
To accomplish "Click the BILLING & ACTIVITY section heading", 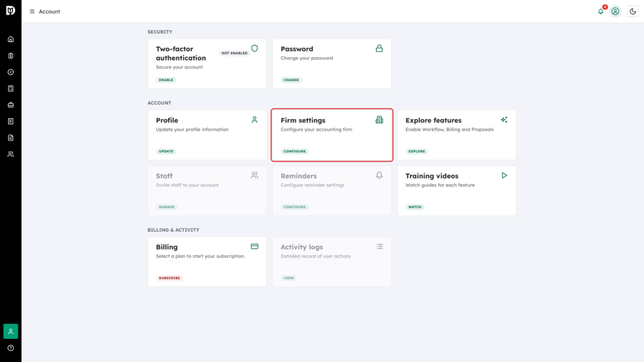I will coord(174,230).
